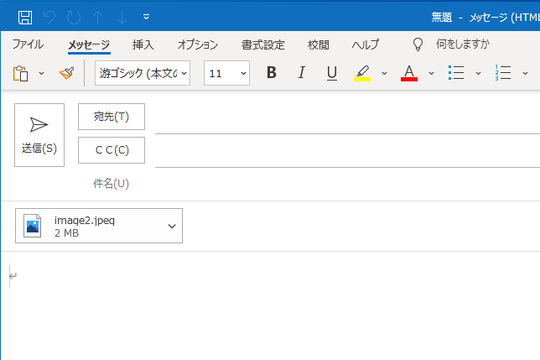Click the previous item up arrow
540x360 pixels.
[x=98, y=17]
